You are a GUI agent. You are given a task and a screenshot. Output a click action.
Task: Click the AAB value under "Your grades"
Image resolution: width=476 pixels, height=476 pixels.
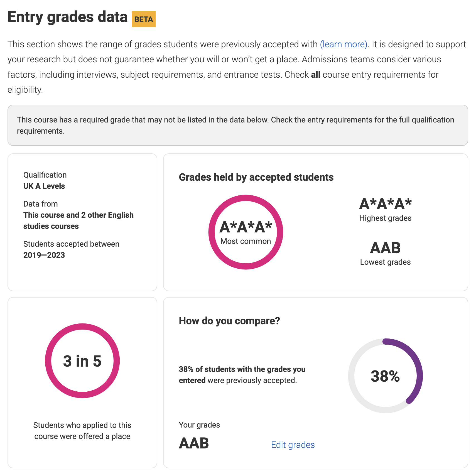pos(194,443)
